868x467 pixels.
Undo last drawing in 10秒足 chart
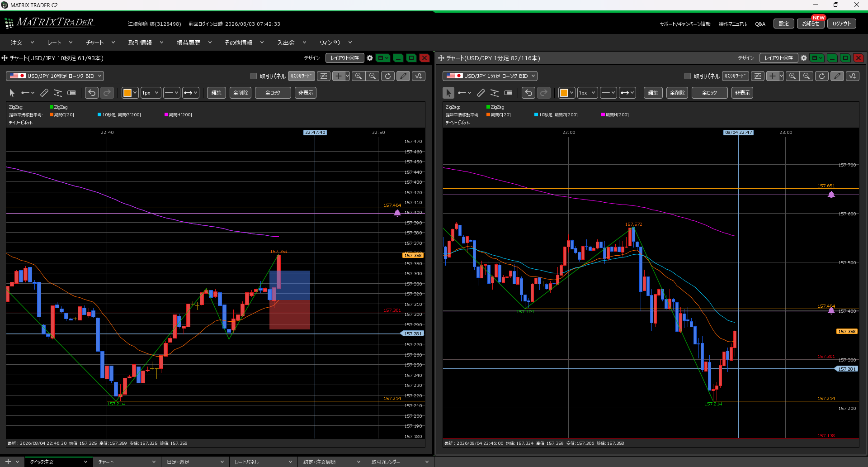pyautogui.click(x=92, y=93)
